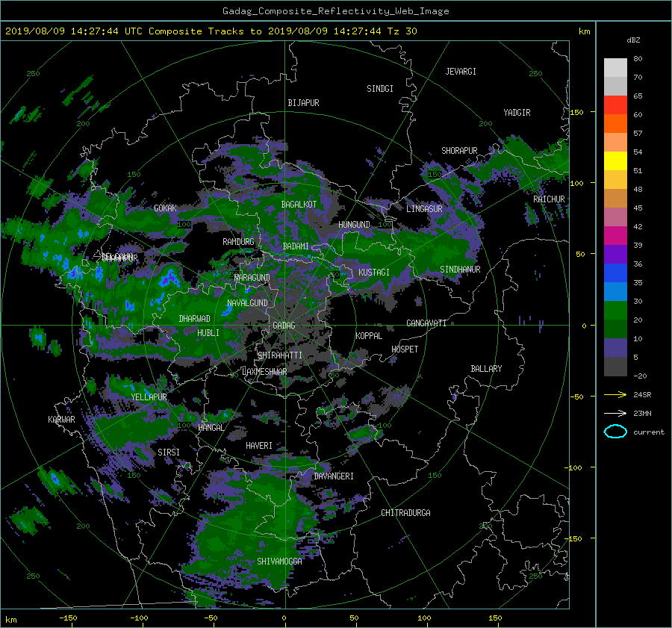This screenshot has width=672, height=628.
Task: Pick the dark gray bottom swatch near -20
Action: 615,367
